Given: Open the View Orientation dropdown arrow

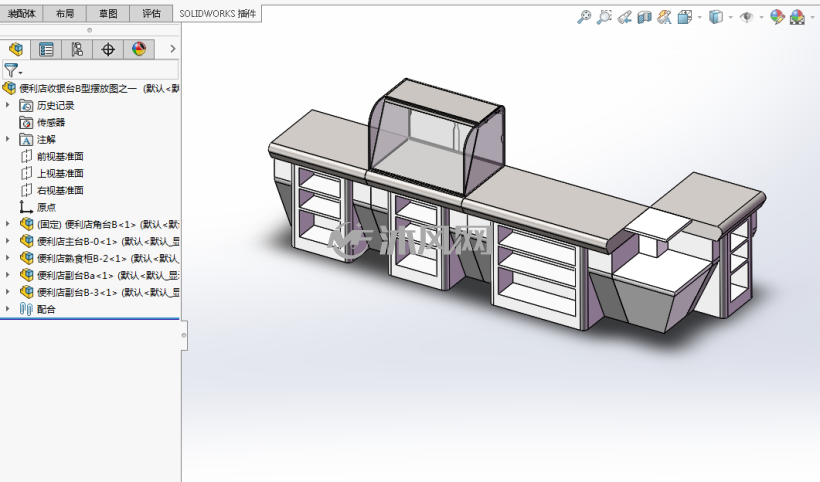Looking at the screenshot, I should tap(700, 17).
